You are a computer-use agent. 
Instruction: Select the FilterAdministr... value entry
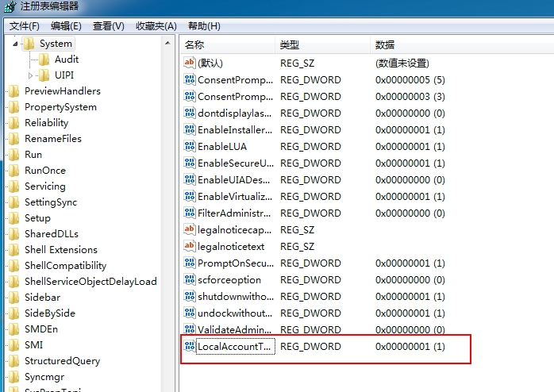point(235,213)
